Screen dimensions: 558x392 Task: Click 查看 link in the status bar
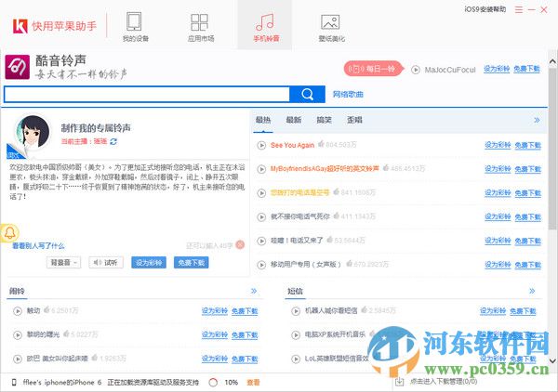pos(253,383)
